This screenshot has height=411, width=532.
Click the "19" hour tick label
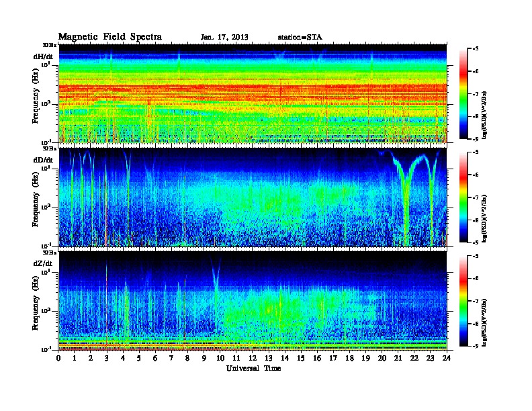(x=365, y=358)
